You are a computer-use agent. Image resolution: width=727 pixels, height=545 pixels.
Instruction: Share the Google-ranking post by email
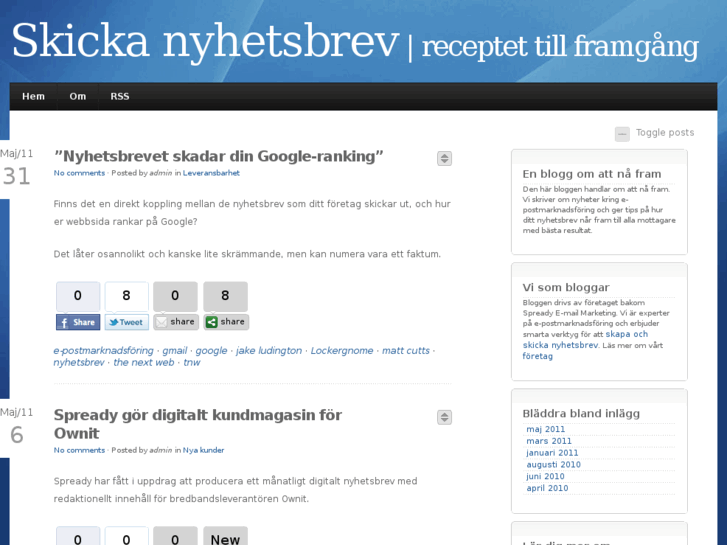176,322
